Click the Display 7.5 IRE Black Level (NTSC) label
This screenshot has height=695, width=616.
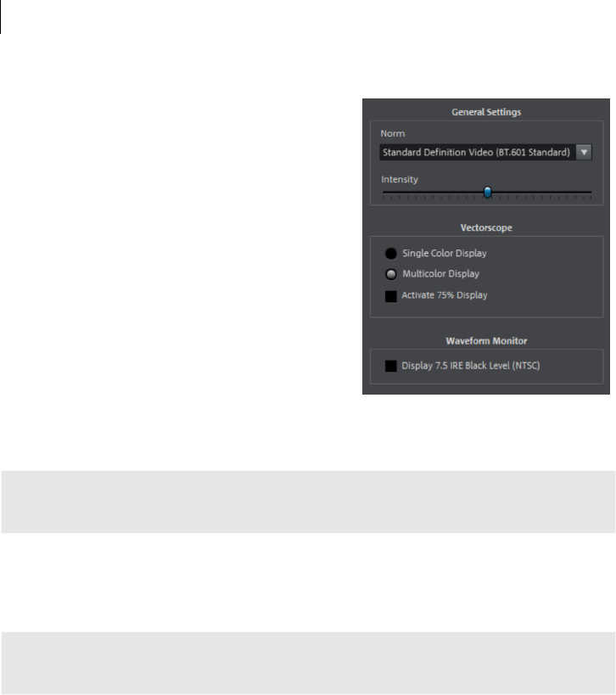[471, 366]
